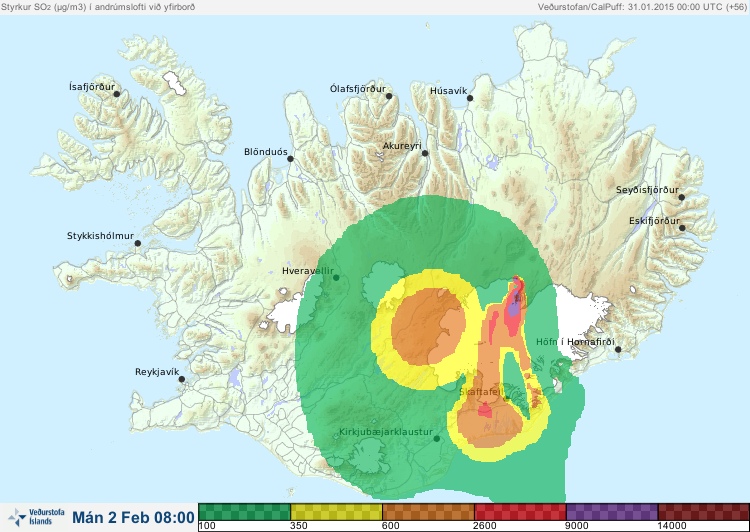The width and height of the screenshot is (750, 532).
Task: Select the Húsavík marker dot
Action: [x=470, y=98]
